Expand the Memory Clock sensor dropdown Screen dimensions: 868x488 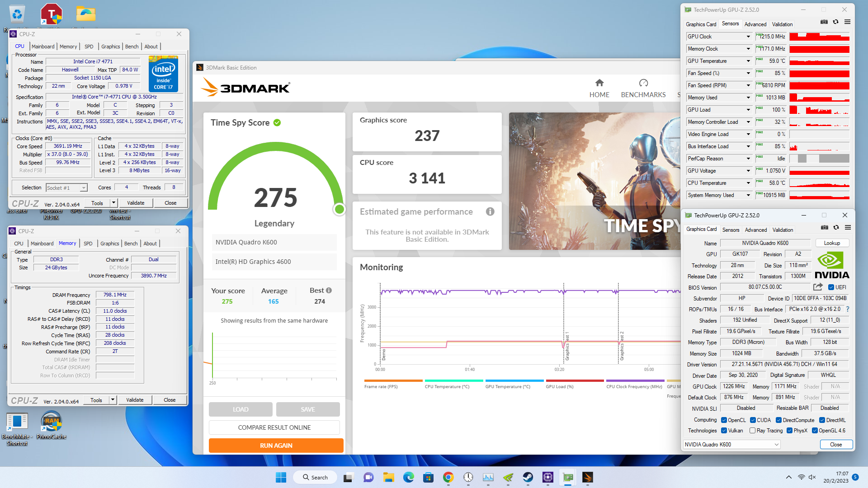[x=748, y=49]
